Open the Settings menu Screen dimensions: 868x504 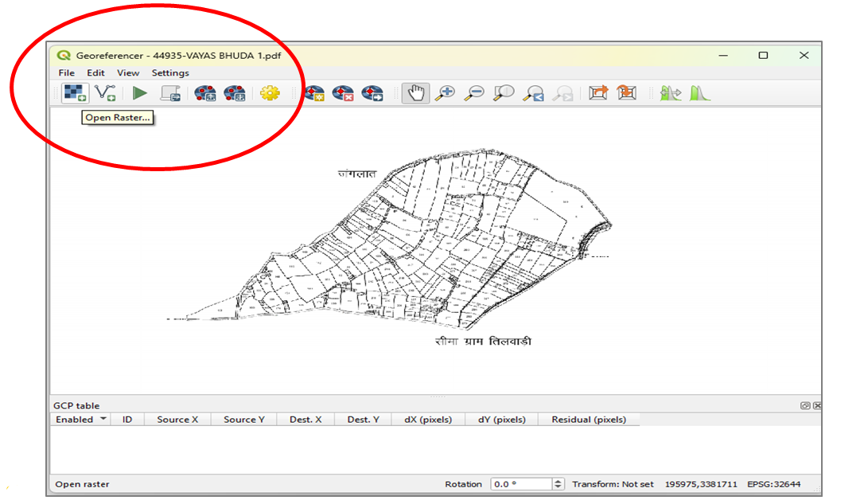169,72
